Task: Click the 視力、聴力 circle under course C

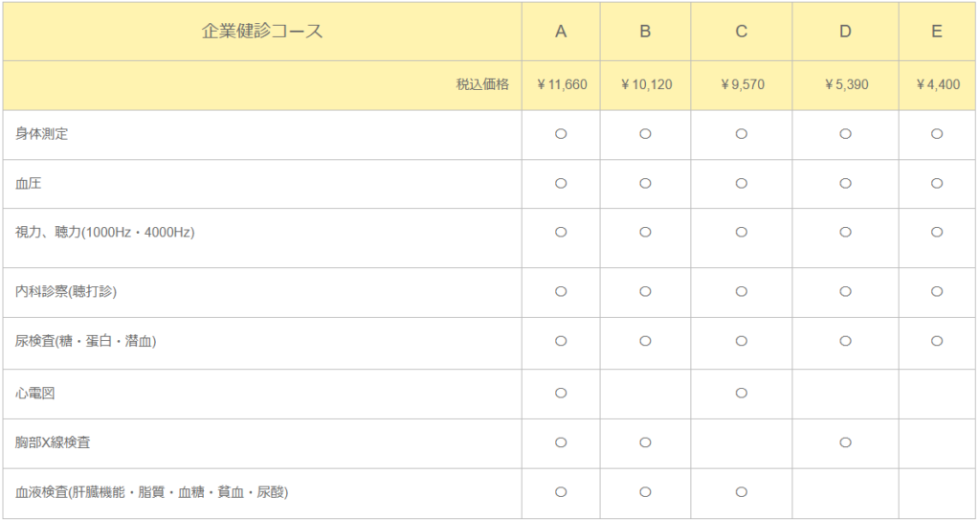Action: point(741,232)
